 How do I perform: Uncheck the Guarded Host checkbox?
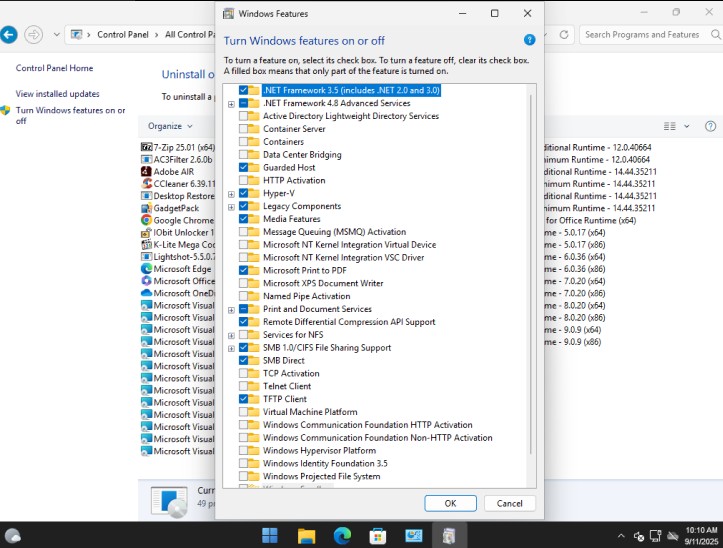243,167
